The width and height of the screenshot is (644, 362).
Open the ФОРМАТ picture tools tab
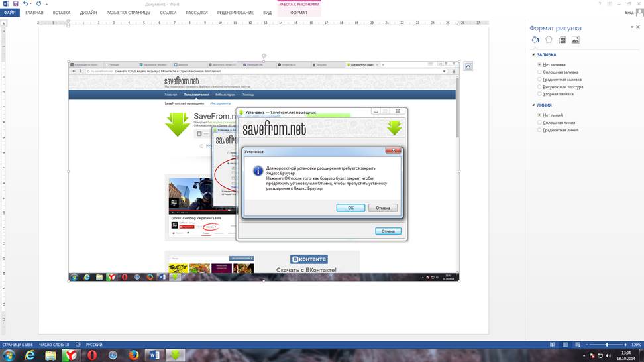point(299,13)
